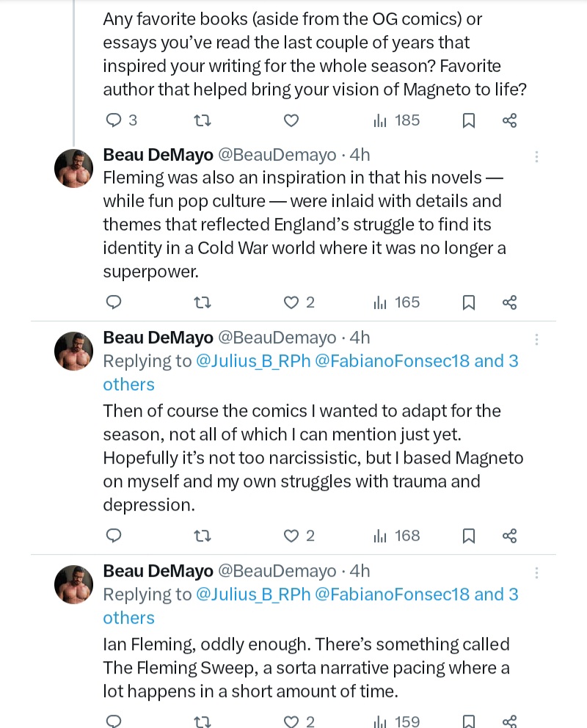587x728 pixels.
Task: Open the Beau DeMayo avatar on Fleming inspiration tweet
Action: (x=74, y=168)
